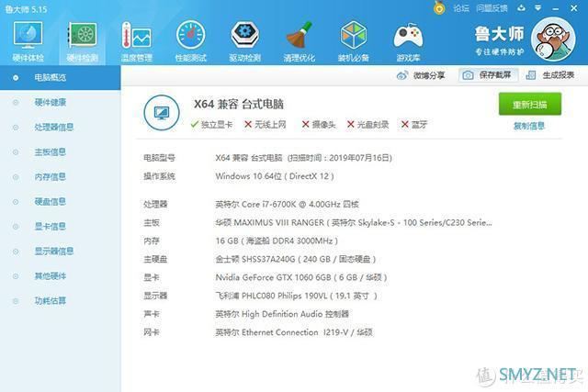Open 驱动检测 driver detection icon
The height and width of the screenshot is (392, 588).
point(245,41)
